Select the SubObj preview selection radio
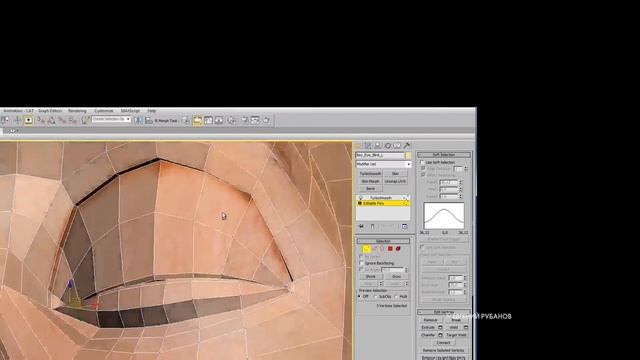This screenshot has height=360, width=640. [376, 296]
